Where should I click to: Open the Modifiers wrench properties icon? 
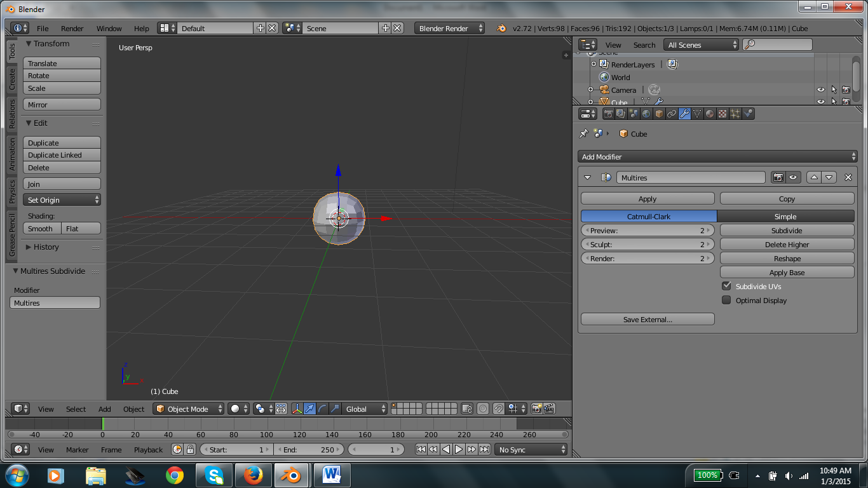[x=684, y=114]
